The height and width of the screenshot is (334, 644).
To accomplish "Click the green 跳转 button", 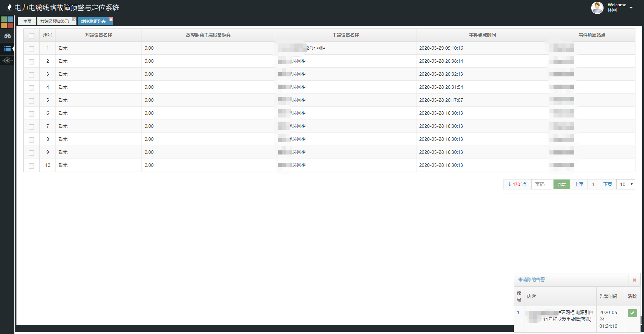I will click(x=562, y=184).
